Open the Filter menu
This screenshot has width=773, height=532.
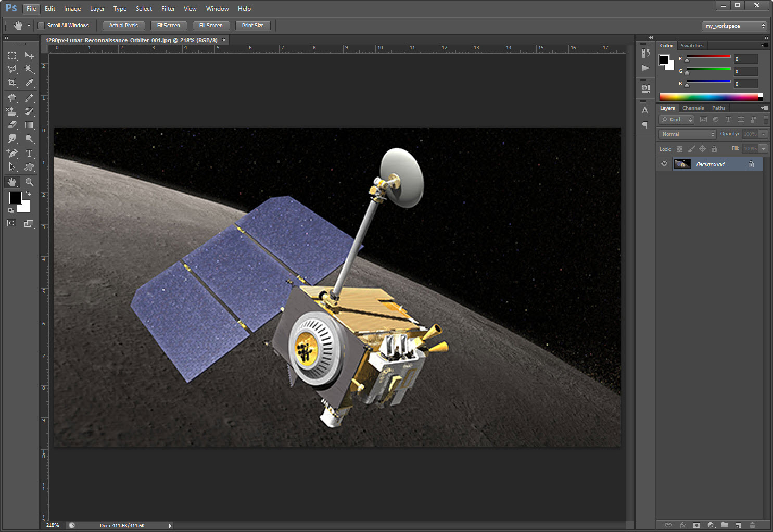(x=168, y=9)
